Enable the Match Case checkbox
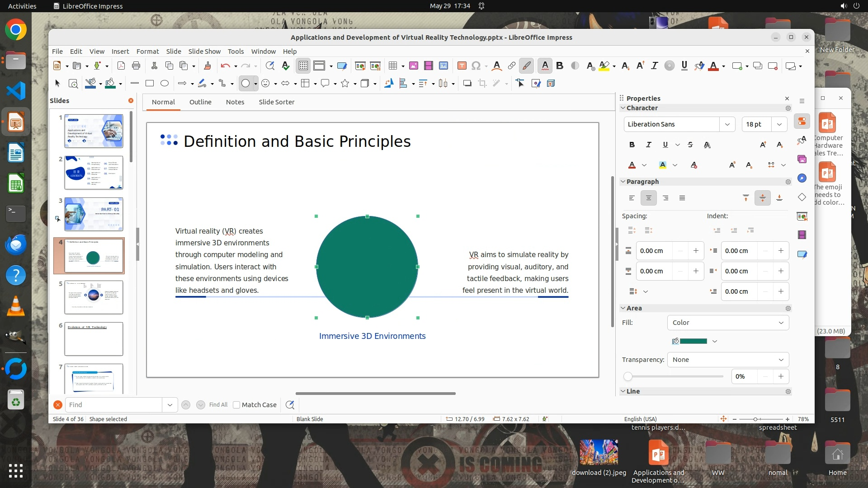This screenshot has width=868, height=488. point(236,405)
